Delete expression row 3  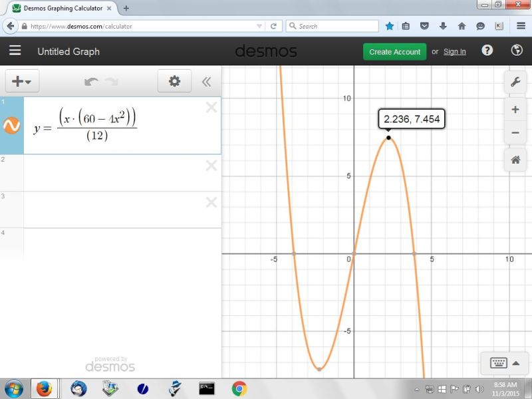(211, 202)
